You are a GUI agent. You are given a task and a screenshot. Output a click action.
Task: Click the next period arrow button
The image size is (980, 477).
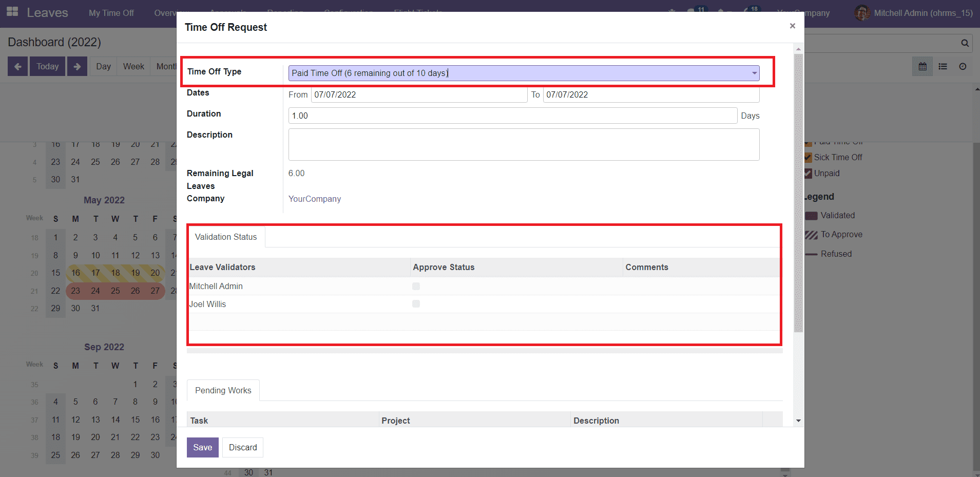pos(77,66)
